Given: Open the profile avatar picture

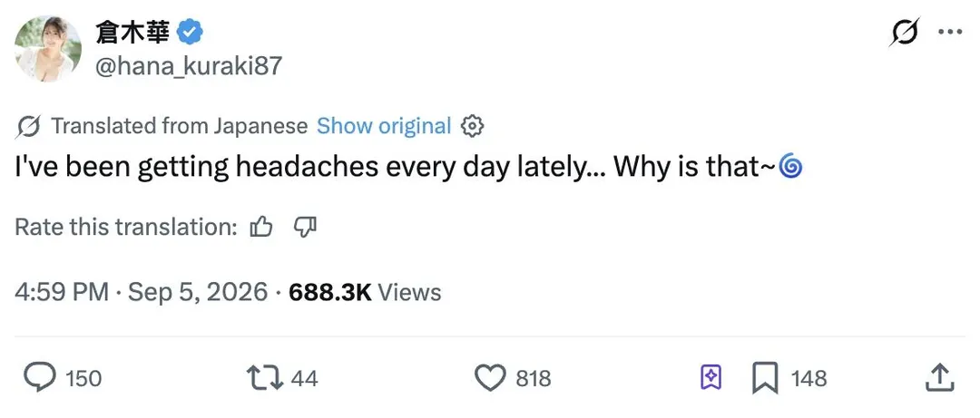Looking at the screenshot, I should click(48, 49).
